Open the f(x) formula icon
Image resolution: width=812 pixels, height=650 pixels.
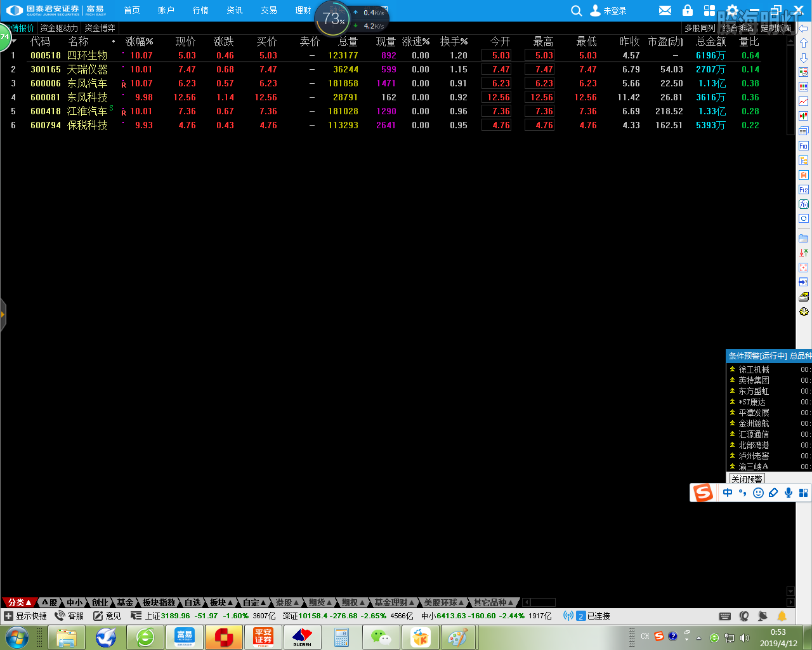(804, 204)
